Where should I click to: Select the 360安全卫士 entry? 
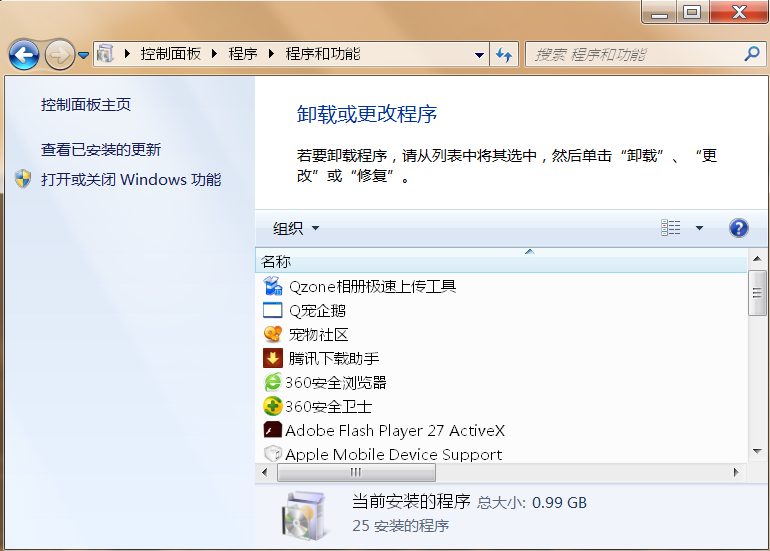[329, 407]
